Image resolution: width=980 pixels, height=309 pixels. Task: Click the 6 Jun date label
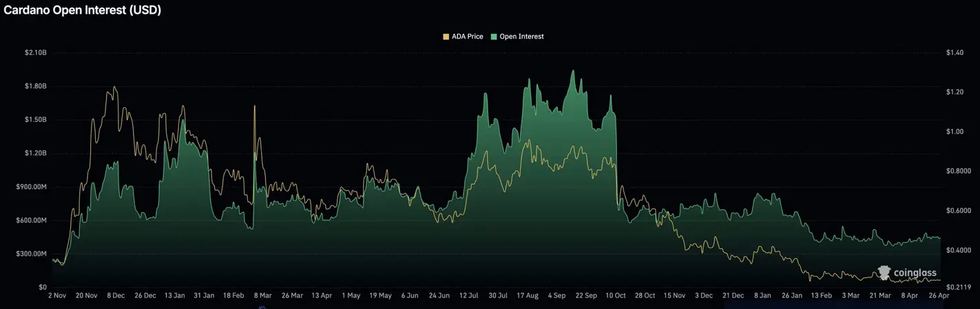[409, 296]
